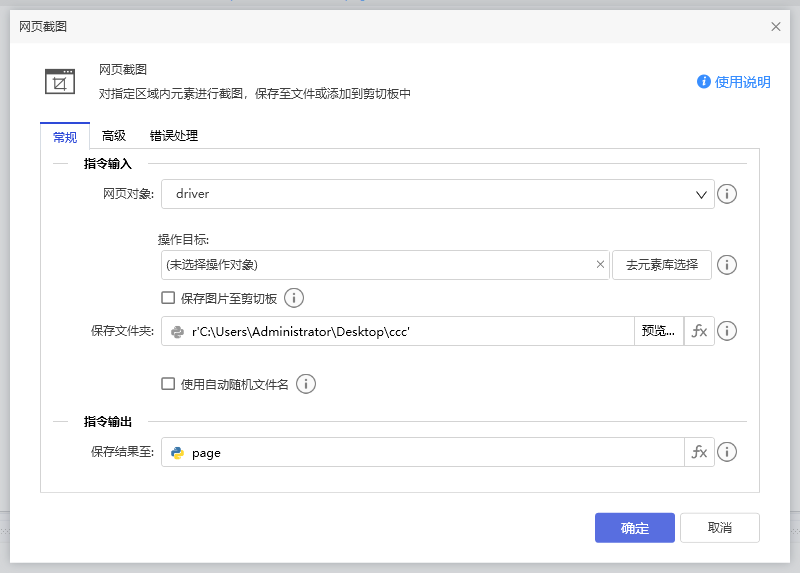
Task: Enable 使用自动随机文件名 checkbox
Action: [x=168, y=384]
